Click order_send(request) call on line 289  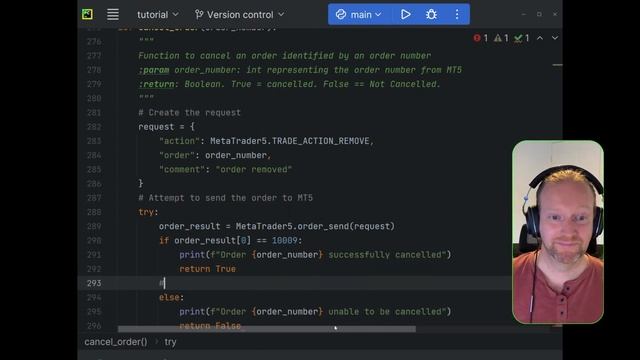click(x=346, y=226)
